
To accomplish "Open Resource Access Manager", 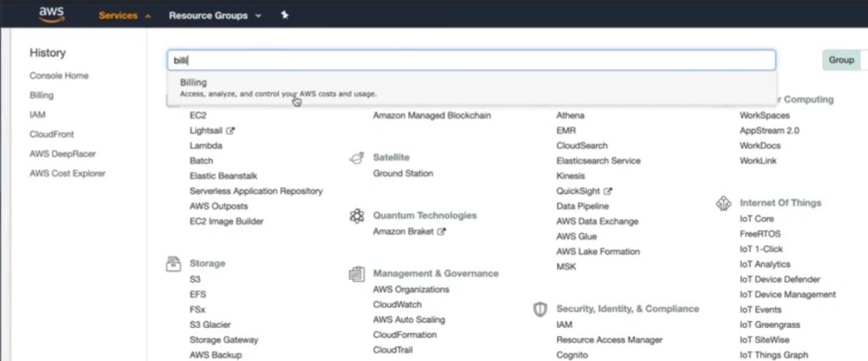I will pos(609,340).
